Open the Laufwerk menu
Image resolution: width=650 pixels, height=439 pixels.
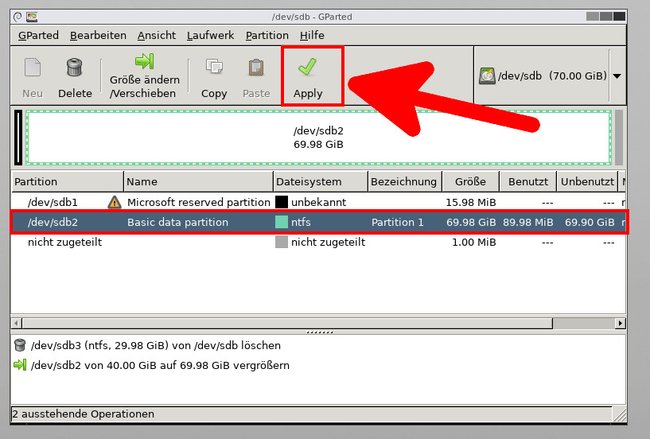pyautogui.click(x=210, y=35)
